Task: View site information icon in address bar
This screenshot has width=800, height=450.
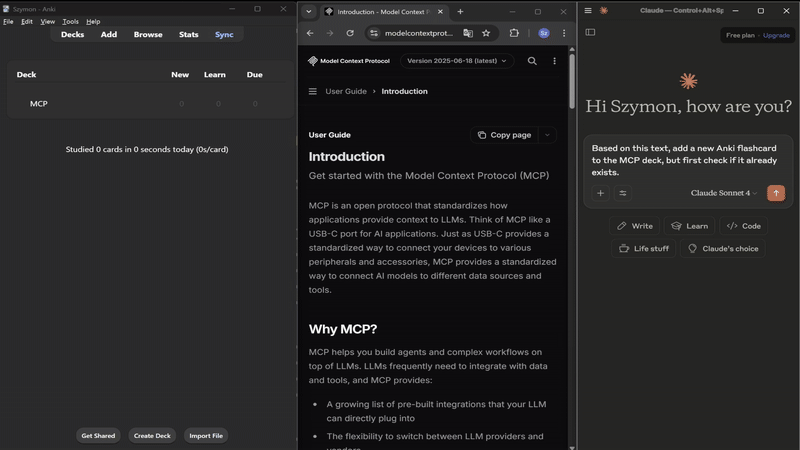Action: click(374, 33)
